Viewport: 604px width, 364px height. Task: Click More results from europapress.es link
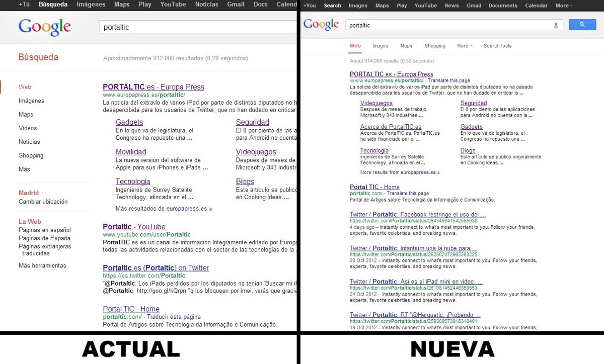coord(400,172)
